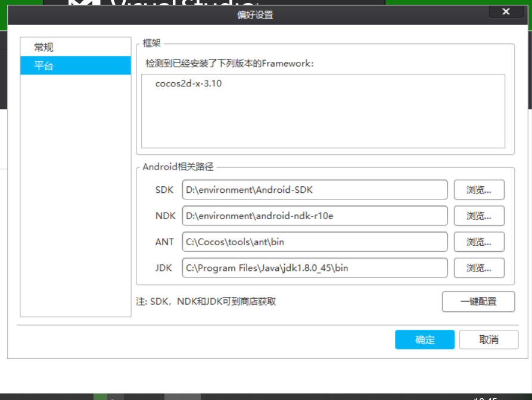This screenshot has height=400, width=532.
Task: Click the SDK label
Action: coord(164,190)
